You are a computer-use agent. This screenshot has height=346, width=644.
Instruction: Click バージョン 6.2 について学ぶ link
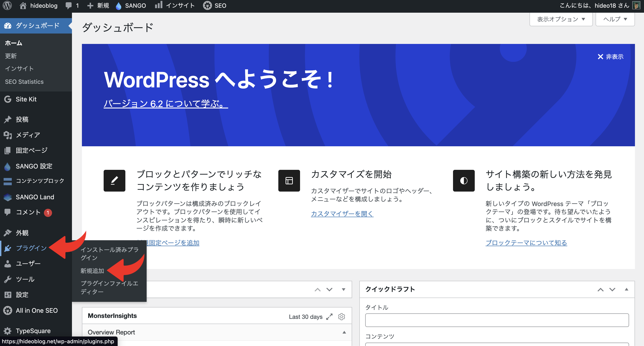[166, 103]
